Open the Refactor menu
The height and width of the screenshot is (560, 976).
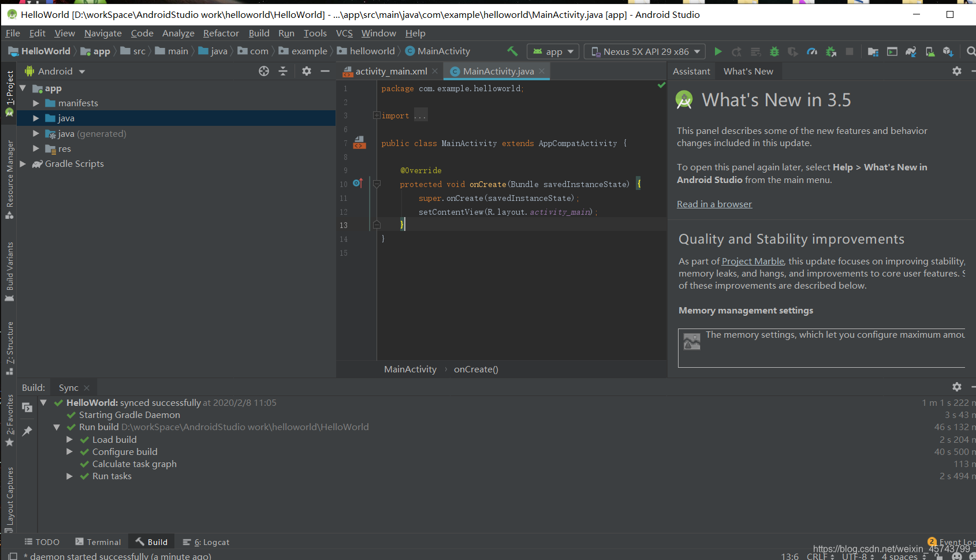pyautogui.click(x=221, y=33)
